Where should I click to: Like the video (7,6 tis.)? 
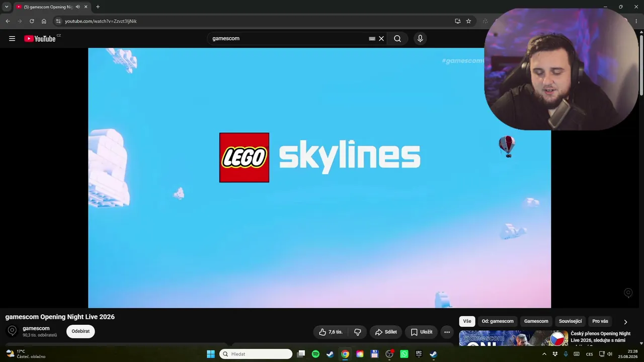(x=331, y=332)
